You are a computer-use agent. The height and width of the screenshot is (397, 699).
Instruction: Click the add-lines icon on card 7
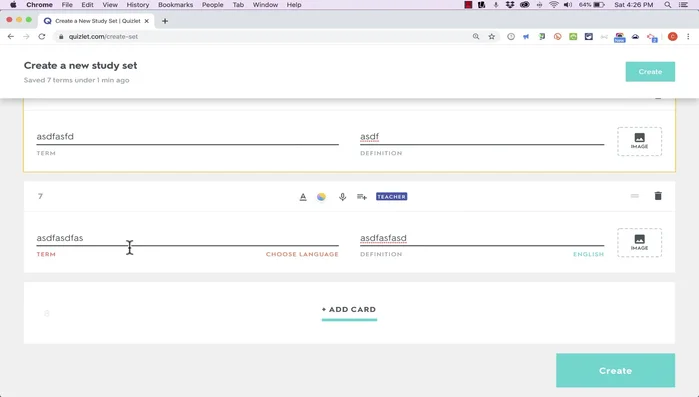(x=362, y=196)
